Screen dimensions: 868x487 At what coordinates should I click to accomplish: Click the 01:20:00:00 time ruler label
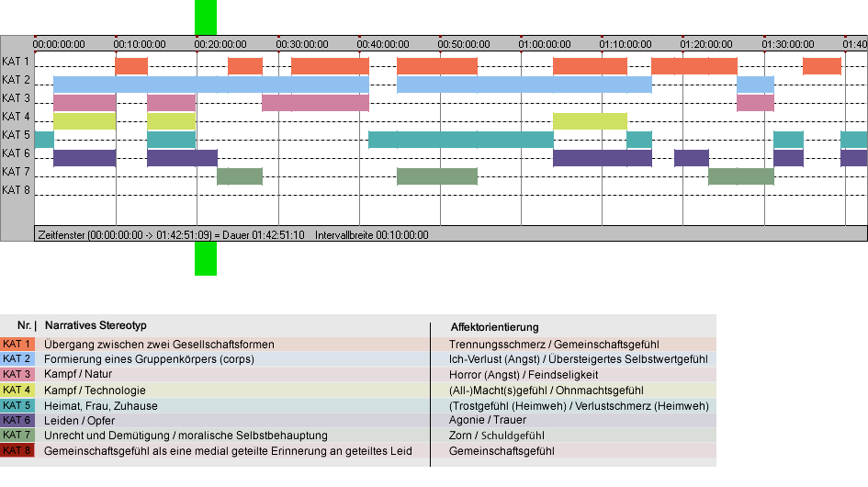(706, 44)
